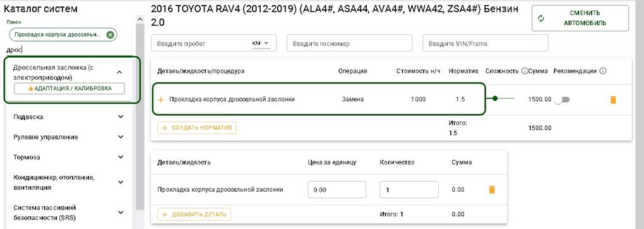Show info about Сложность column
Viewport: 644px width, 229px height.
click(525, 71)
